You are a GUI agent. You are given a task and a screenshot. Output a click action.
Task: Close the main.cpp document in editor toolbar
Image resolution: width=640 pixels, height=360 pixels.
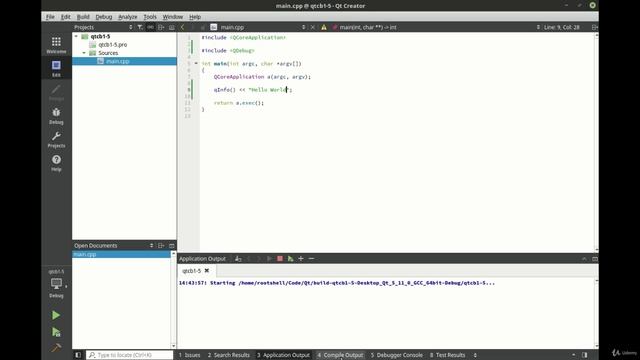(x=313, y=27)
